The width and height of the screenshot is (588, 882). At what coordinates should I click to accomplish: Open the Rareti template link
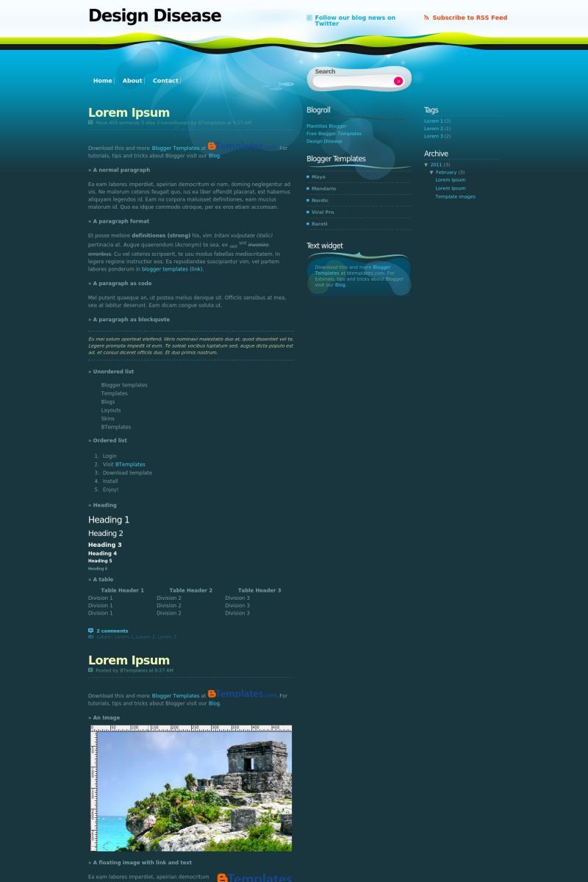coord(319,223)
